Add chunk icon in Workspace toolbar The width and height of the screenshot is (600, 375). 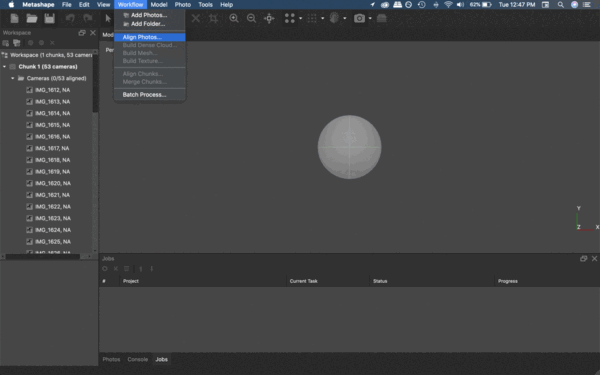pos(5,43)
